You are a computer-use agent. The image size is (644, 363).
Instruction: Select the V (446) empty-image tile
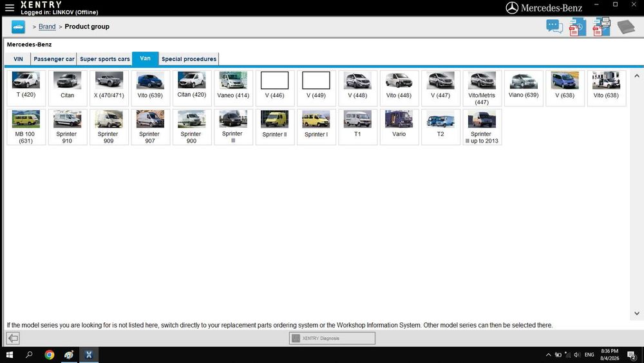pyautogui.click(x=275, y=88)
